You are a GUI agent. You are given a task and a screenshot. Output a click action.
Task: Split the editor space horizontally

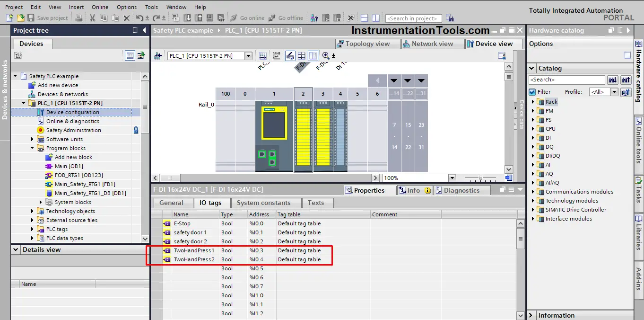point(365,18)
